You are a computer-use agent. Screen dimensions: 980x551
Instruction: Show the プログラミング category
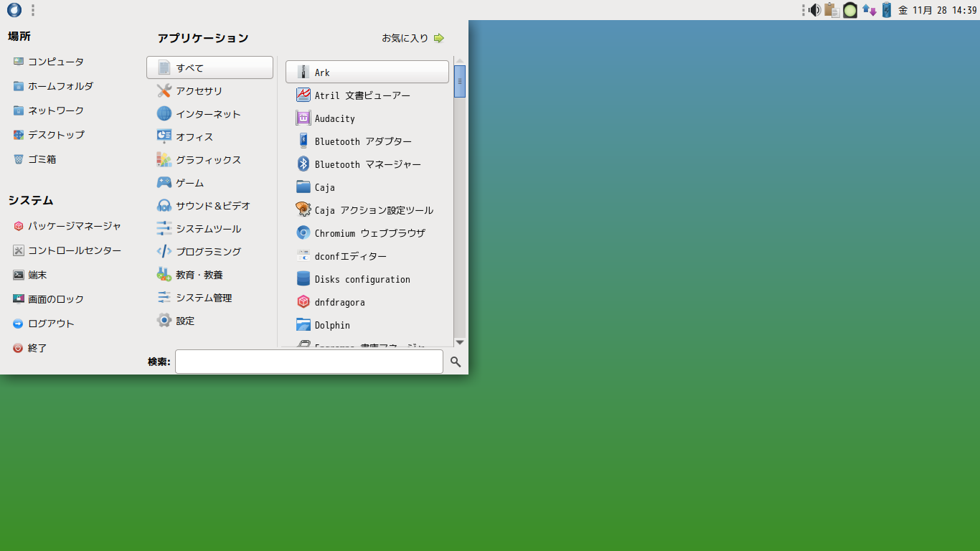point(209,252)
